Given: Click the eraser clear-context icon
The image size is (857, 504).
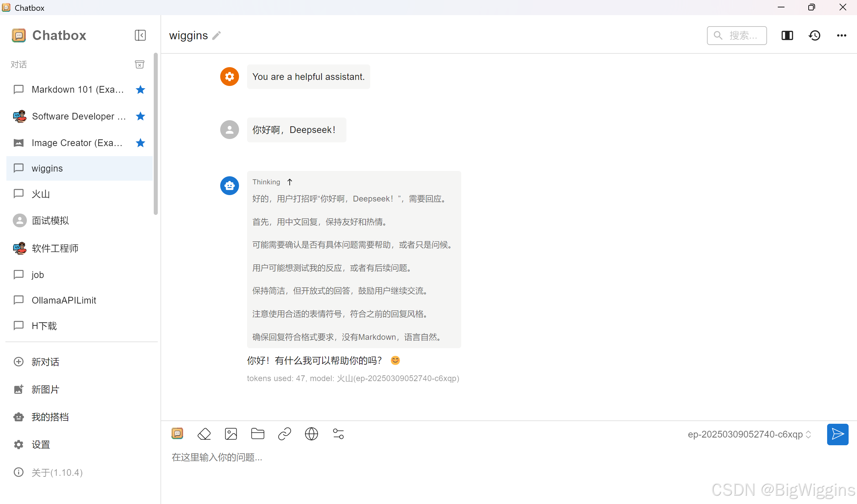Looking at the screenshot, I should coord(204,434).
